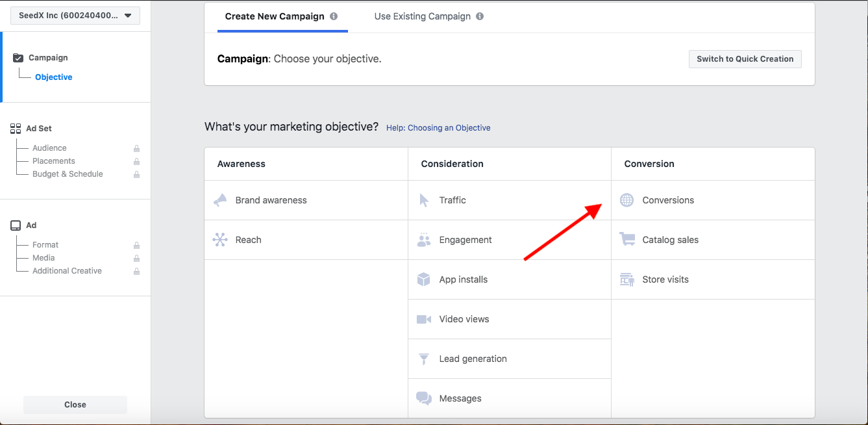Click the Catalog sales cart icon
The height and width of the screenshot is (425, 868).
pos(627,240)
